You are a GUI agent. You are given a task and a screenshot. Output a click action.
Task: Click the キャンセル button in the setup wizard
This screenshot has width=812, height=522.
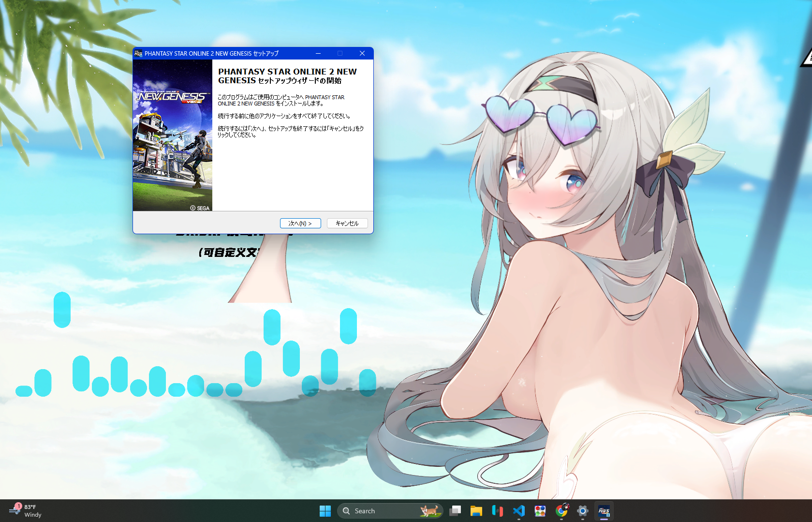pos(347,223)
